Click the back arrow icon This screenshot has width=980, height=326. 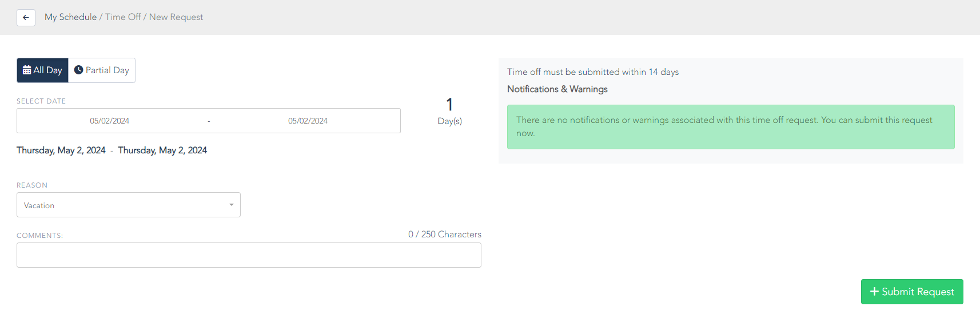tap(26, 17)
